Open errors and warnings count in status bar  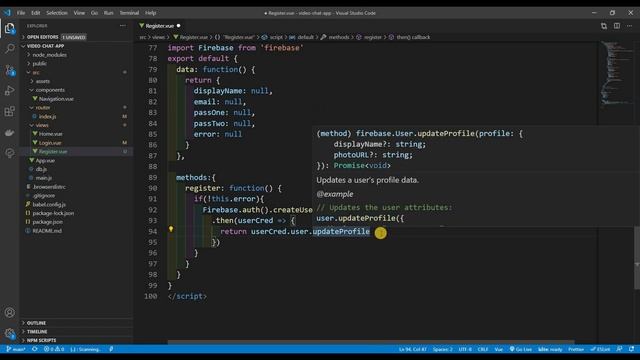tap(54, 349)
